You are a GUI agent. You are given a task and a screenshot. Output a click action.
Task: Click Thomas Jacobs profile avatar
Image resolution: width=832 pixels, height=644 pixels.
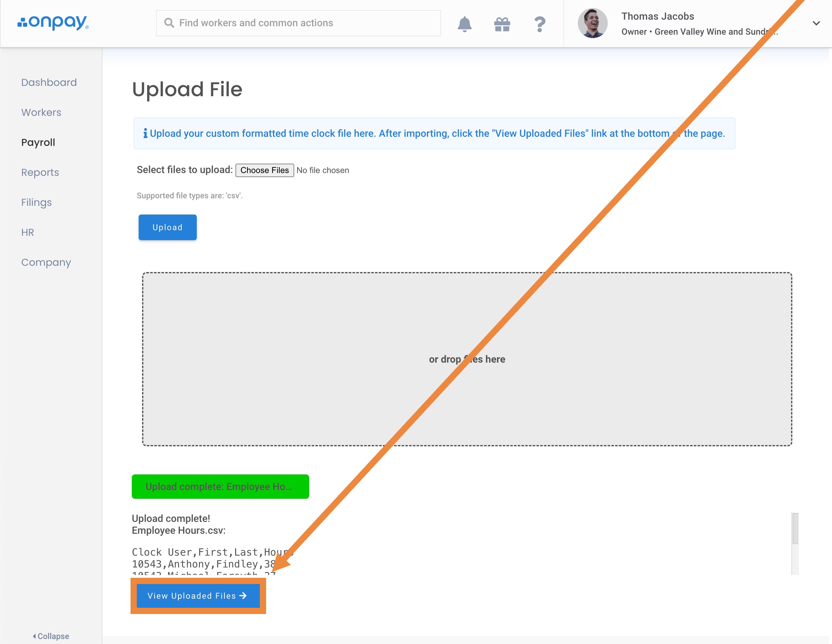point(592,23)
